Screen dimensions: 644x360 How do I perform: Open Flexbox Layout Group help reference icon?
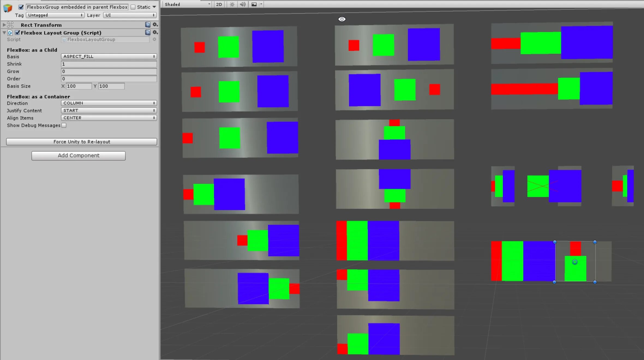click(148, 32)
